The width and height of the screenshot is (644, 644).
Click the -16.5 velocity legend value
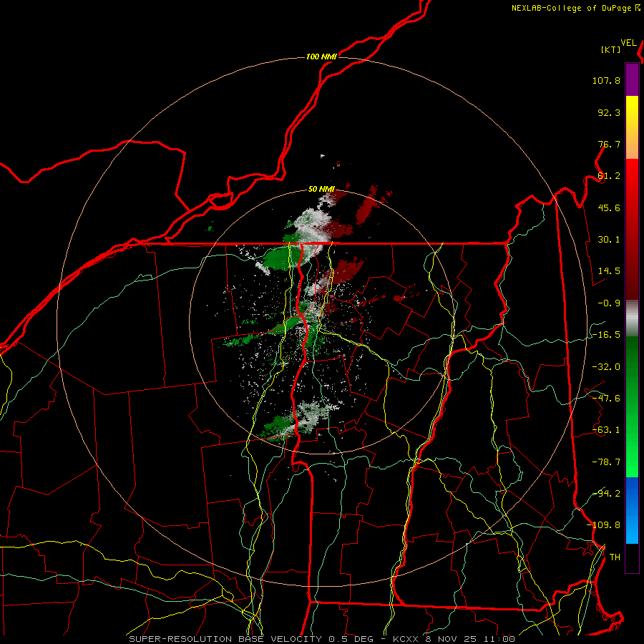pos(606,335)
